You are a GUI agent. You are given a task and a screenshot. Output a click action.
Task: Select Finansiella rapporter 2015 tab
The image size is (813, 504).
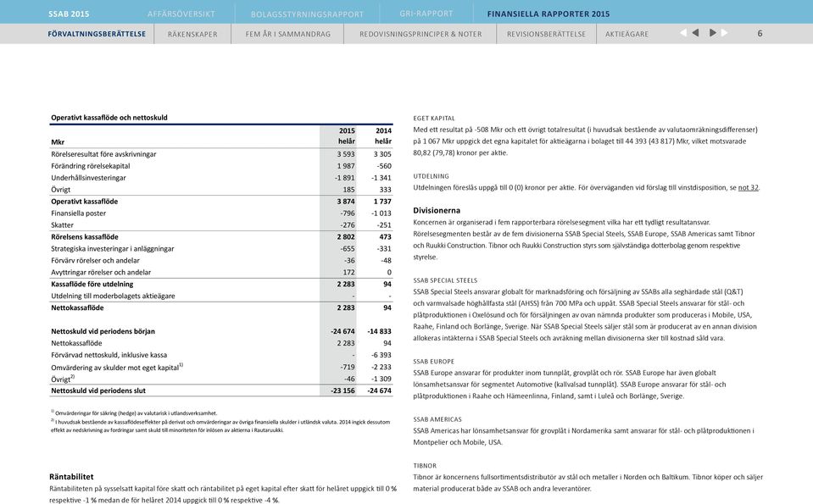(548, 14)
